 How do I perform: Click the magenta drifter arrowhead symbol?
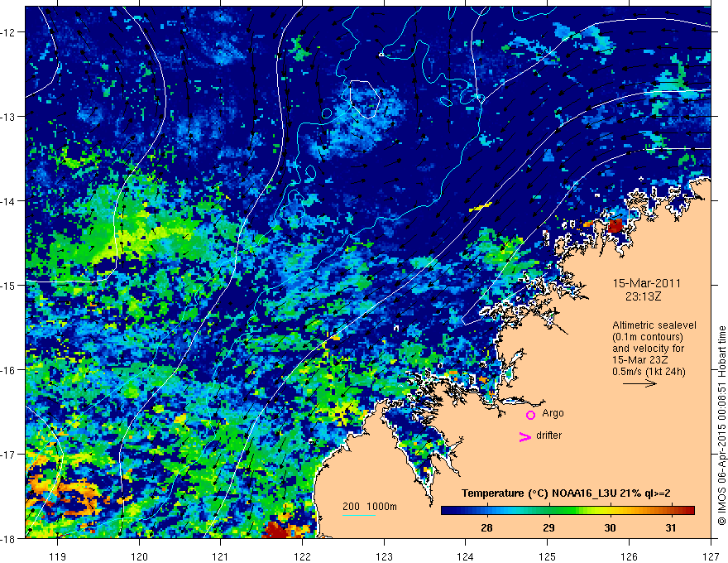[524, 436]
